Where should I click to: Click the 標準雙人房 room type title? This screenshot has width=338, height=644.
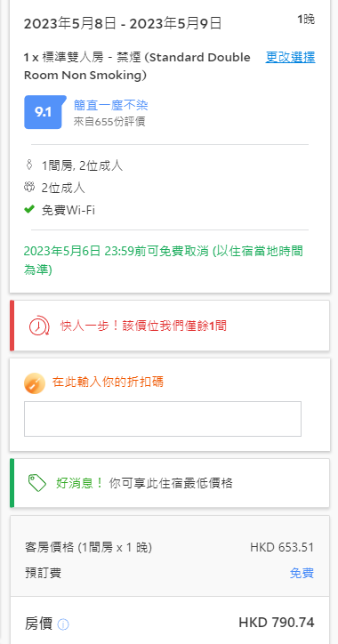click(x=137, y=66)
